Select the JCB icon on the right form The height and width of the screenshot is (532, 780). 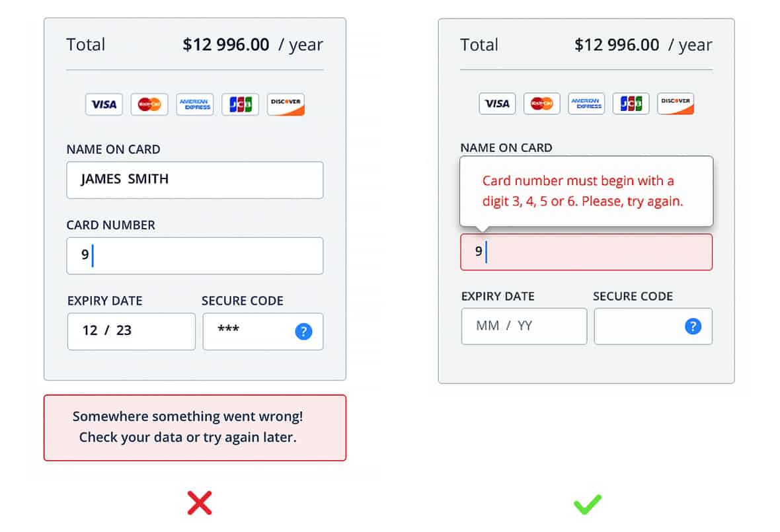(x=631, y=103)
